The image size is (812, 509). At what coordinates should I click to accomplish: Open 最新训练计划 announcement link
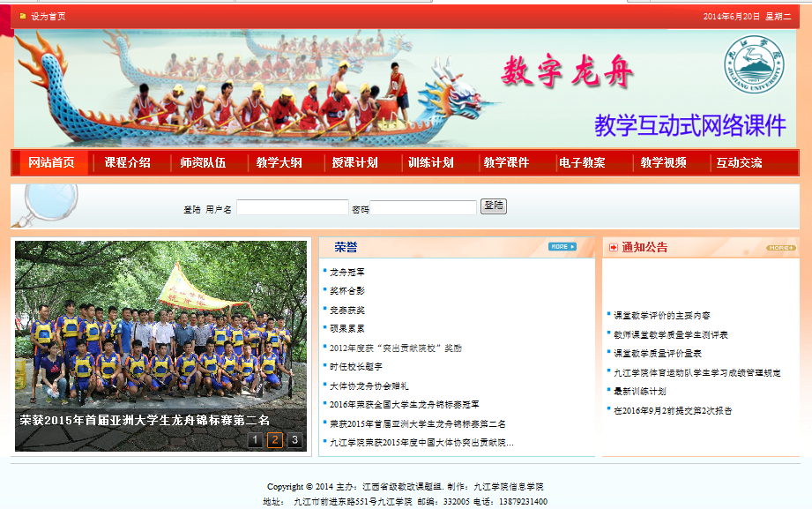639,391
